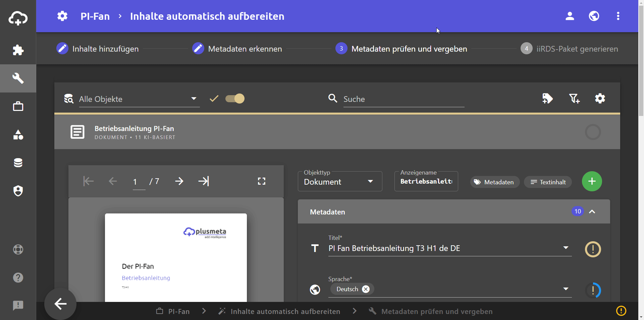The image size is (644, 320).
Task: Jump to last page of preview
Action: 204,181
